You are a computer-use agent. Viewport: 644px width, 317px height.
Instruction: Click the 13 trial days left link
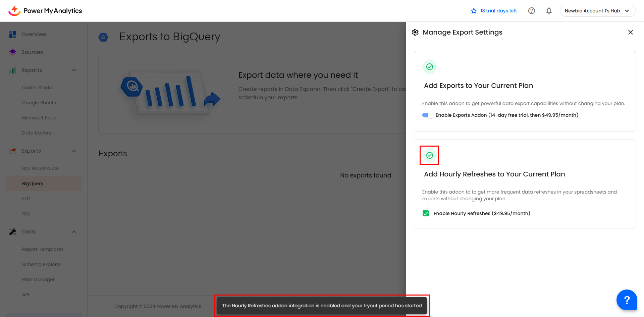(x=498, y=11)
